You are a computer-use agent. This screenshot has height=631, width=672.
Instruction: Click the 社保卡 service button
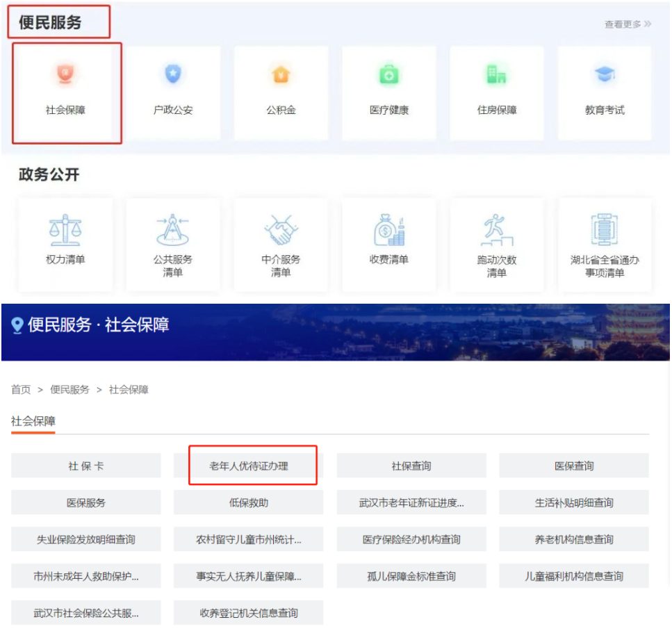[x=86, y=466]
